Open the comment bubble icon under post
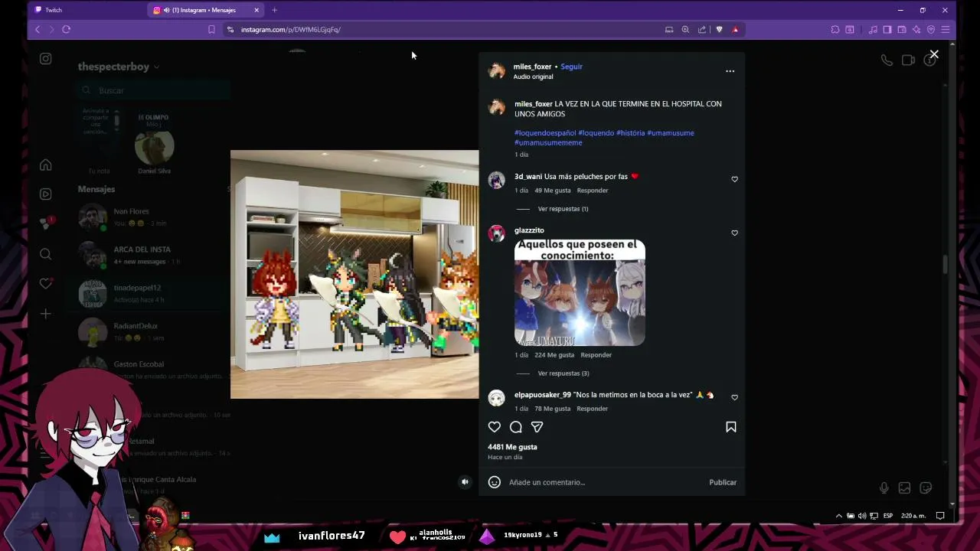980x551 pixels. tap(516, 427)
